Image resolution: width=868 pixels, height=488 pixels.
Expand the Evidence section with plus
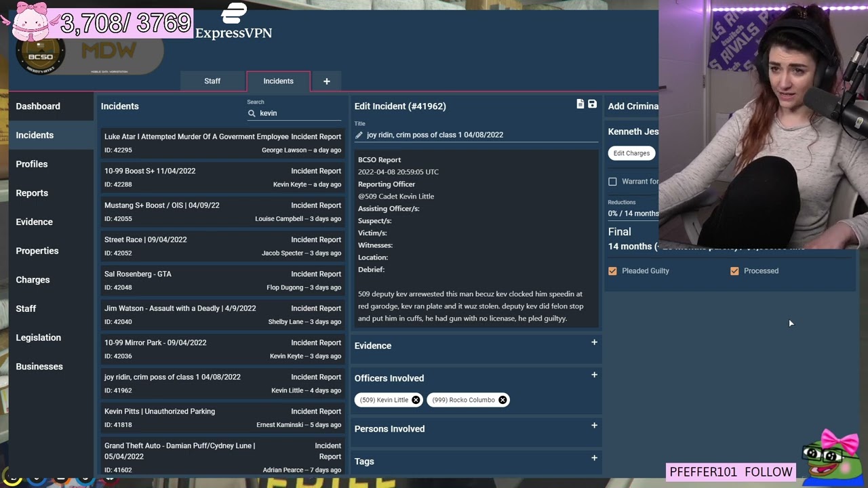click(x=594, y=342)
